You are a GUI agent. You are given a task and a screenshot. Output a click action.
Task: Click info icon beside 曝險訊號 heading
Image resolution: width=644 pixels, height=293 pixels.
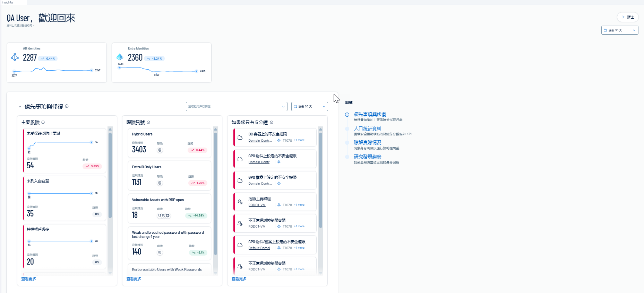click(x=148, y=122)
